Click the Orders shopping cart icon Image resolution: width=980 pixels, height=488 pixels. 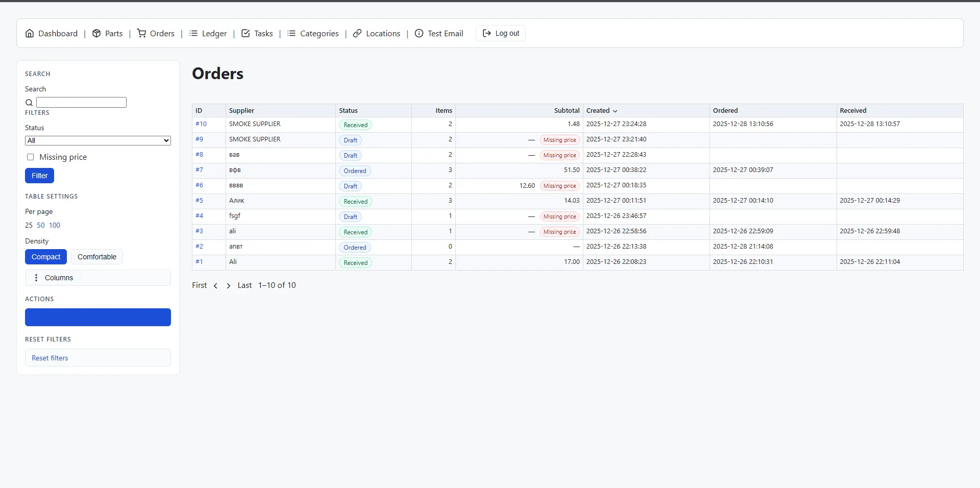tap(141, 33)
